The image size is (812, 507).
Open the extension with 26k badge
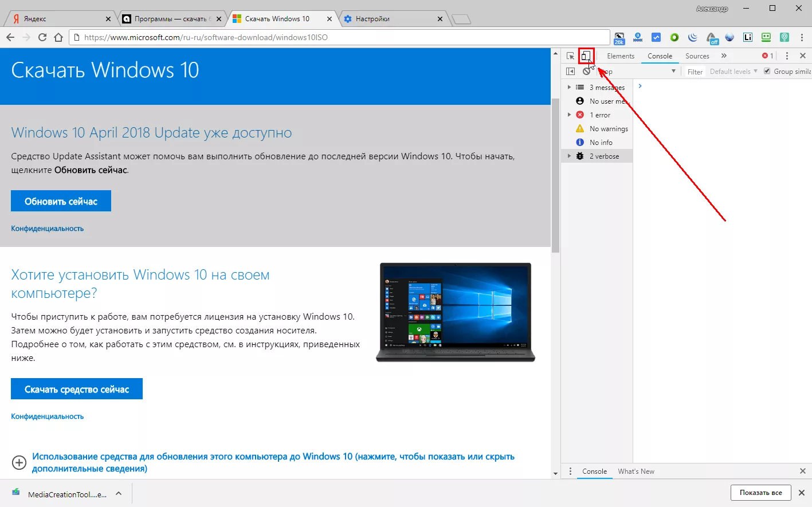click(x=619, y=38)
